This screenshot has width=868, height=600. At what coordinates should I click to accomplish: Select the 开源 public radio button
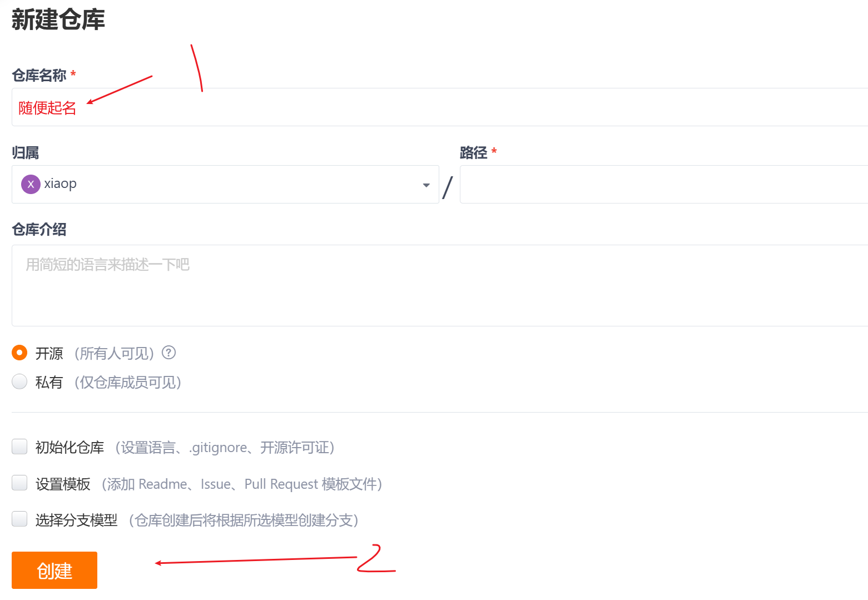point(19,353)
